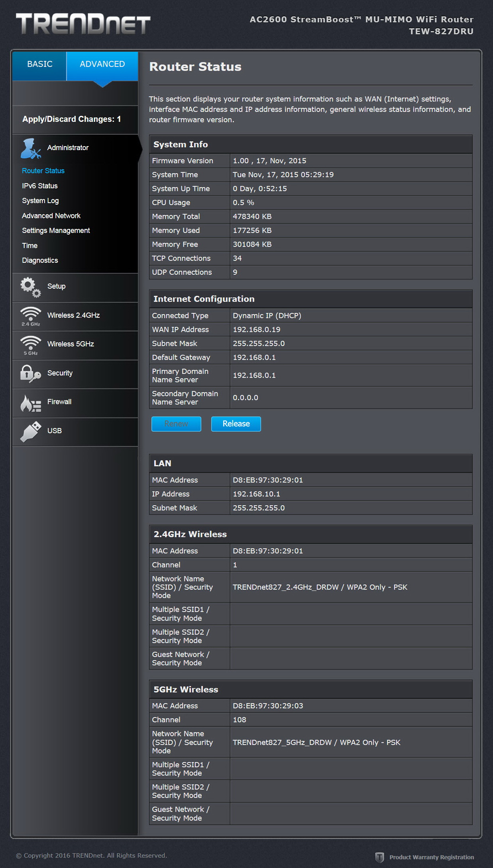Click TCP Connections value 34
493x868 pixels.
(237, 258)
